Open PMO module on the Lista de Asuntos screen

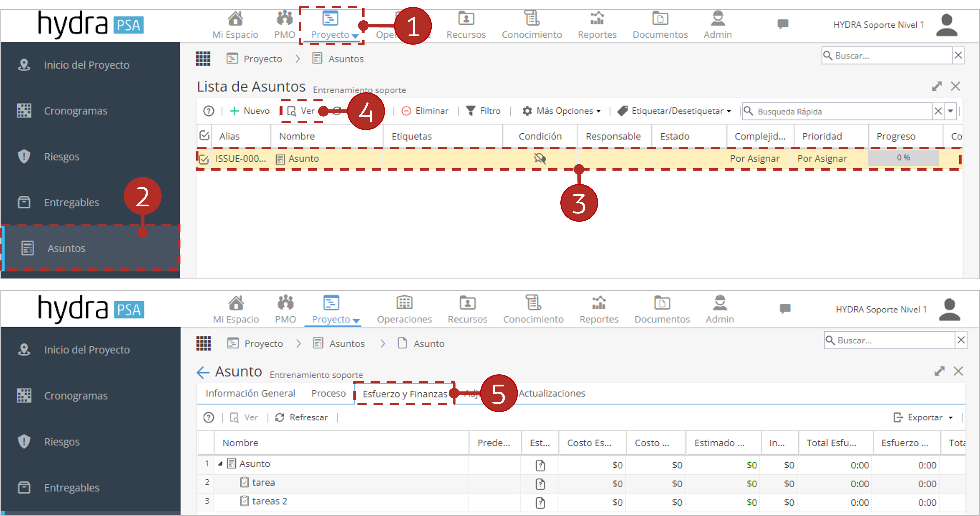pyautogui.click(x=285, y=25)
